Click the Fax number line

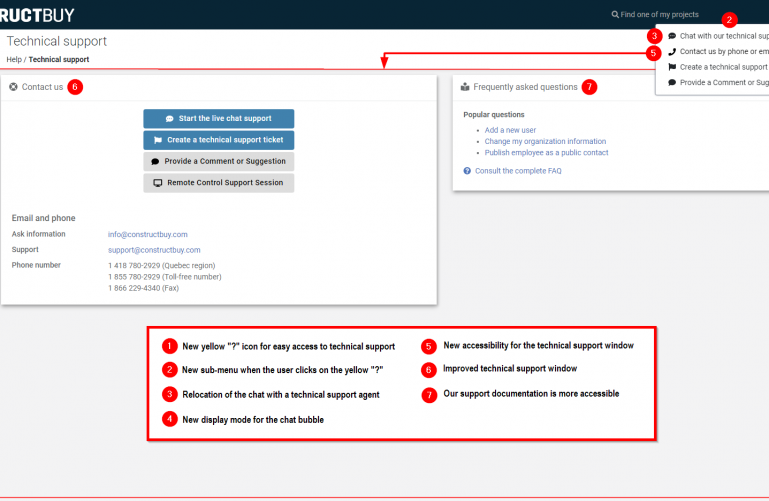143,288
